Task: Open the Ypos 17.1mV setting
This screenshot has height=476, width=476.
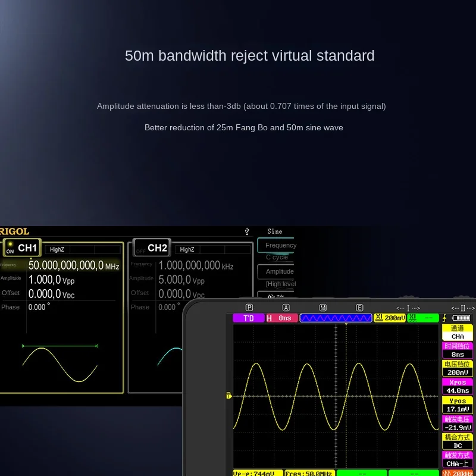Action: (457, 405)
